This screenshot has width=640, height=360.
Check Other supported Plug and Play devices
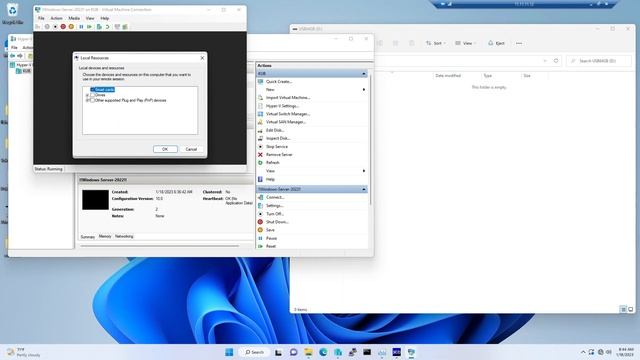coord(93,100)
